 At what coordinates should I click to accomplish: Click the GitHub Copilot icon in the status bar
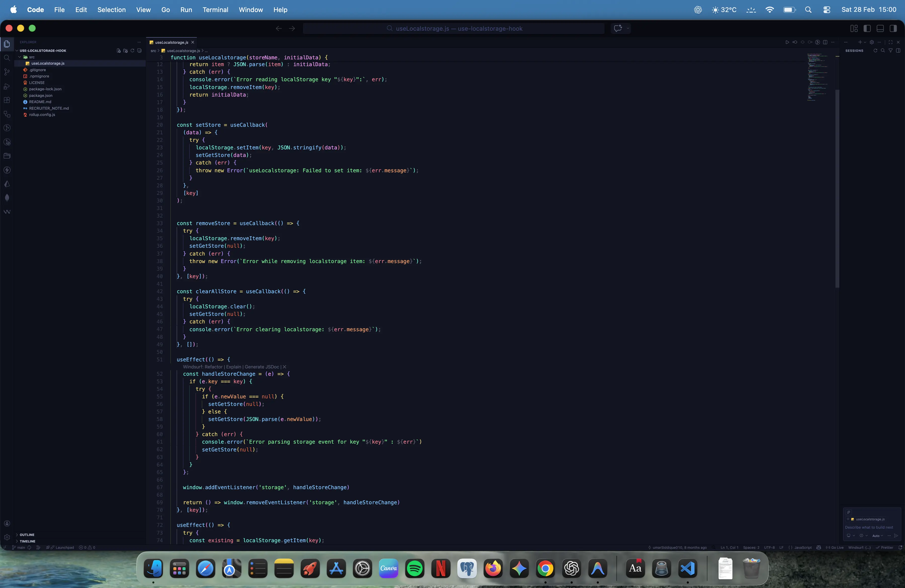point(819,548)
